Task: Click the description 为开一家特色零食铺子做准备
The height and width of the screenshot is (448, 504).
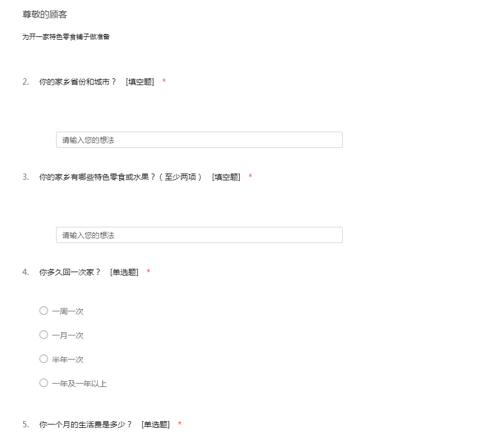Action: (66, 37)
